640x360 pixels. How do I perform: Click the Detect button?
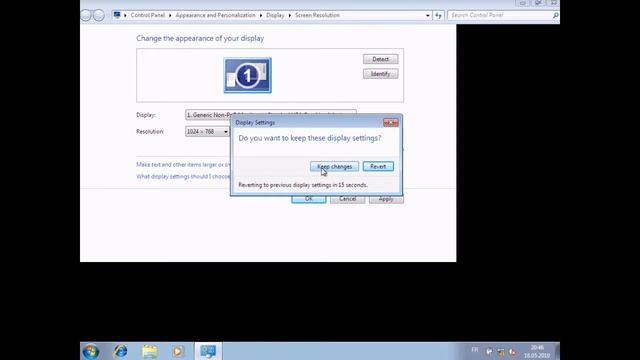point(380,59)
